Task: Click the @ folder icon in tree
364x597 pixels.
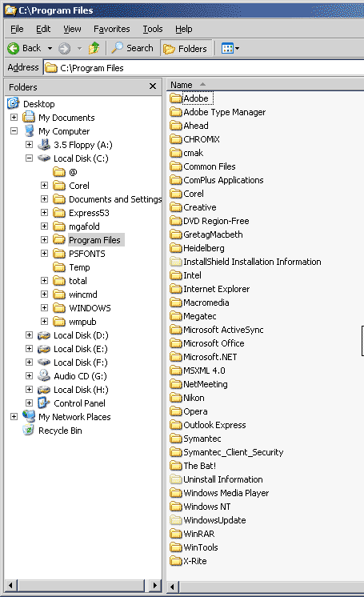Action: click(59, 172)
